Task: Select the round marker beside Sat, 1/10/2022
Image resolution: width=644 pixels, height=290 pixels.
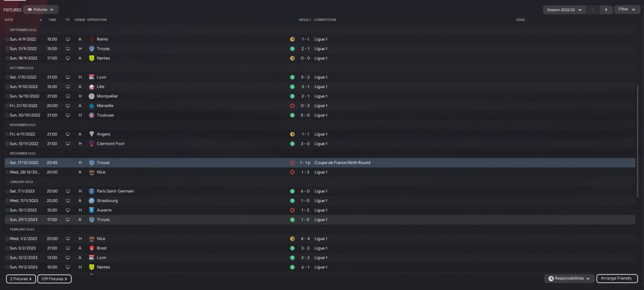Action: click(7, 77)
